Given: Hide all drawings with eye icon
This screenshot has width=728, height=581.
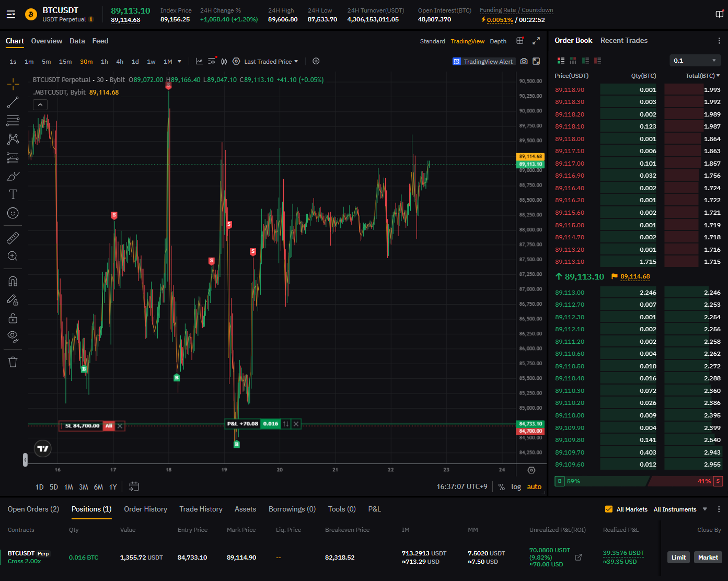Looking at the screenshot, I should pos(13,336).
